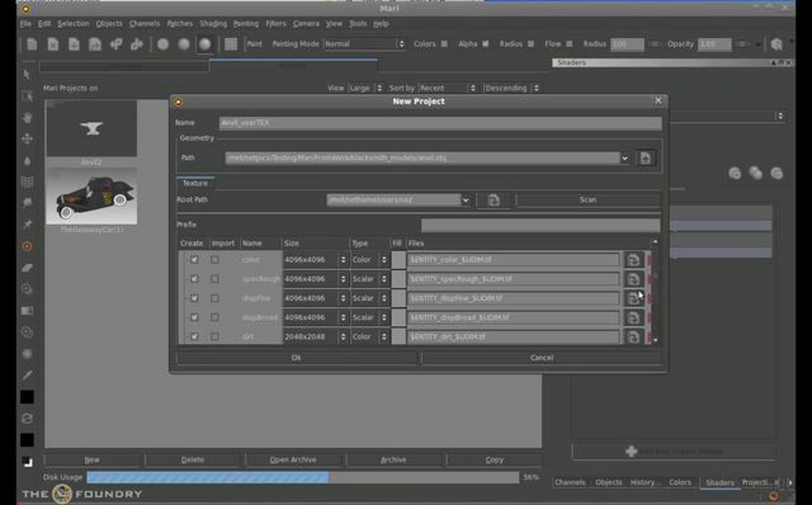Click the New button below the project list
The width and height of the screenshot is (812, 505).
(x=92, y=460)
